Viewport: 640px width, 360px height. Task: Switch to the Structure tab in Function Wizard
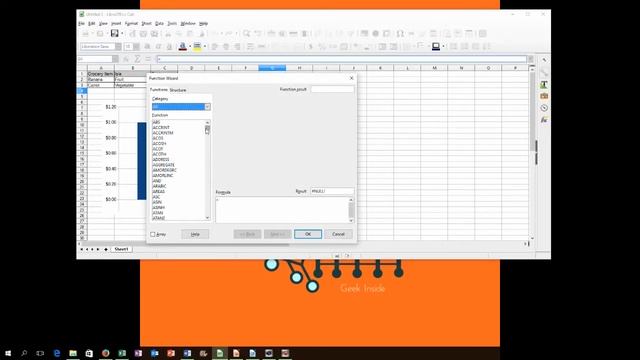tap(178, 90)
